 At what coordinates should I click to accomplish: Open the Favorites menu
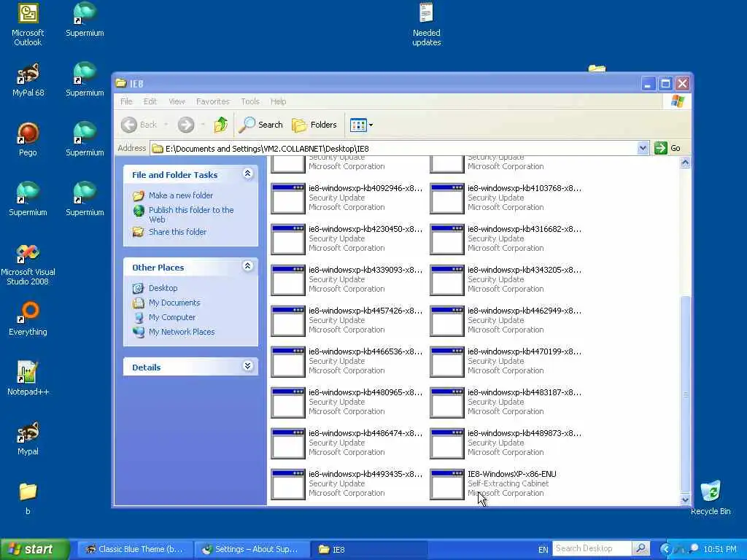point(212,101)
